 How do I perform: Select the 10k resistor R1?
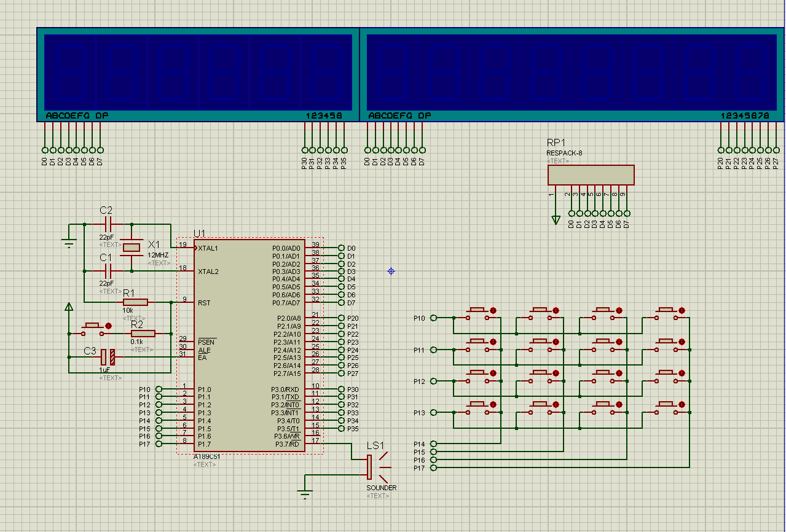[x=135, y=302]
